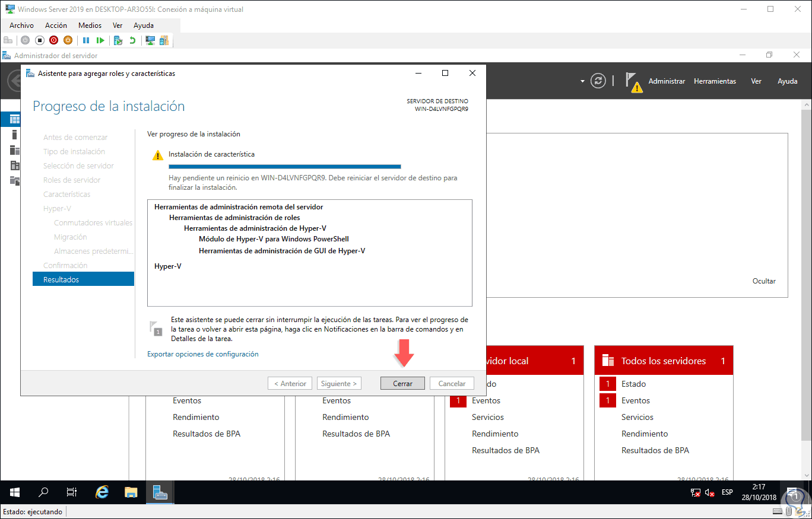The image size is (812, 519).
Task: Click the ESP language indicator
Action: [x=727, y=492]
